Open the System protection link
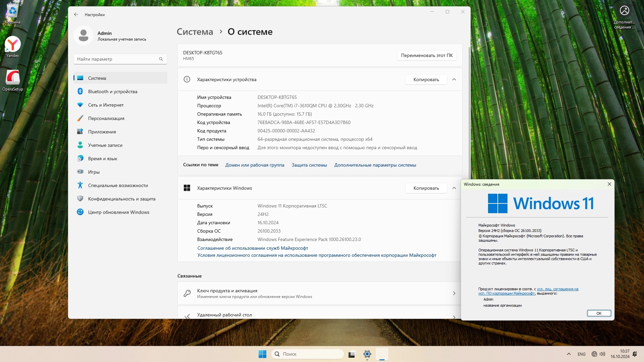 tap(309, 165)
